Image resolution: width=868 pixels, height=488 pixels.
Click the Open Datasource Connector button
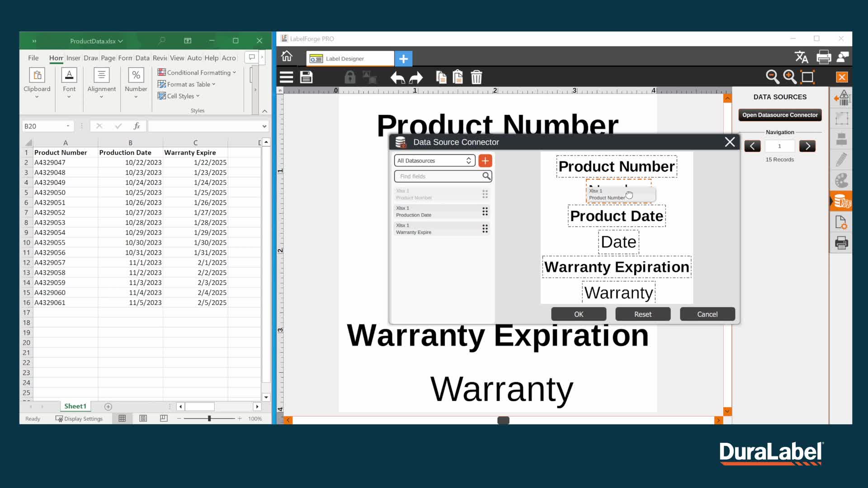coord(780,115)
